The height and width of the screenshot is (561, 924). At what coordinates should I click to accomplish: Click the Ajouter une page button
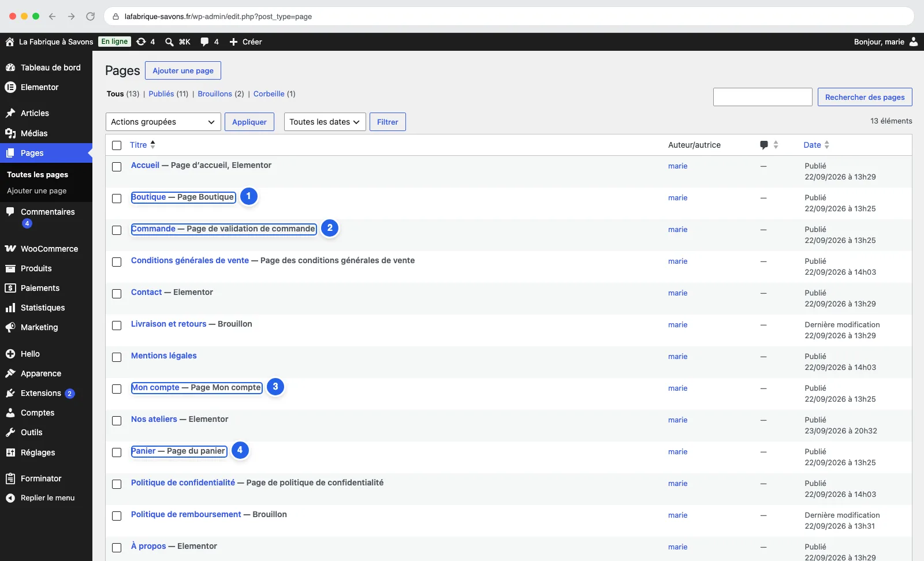(183, 70)
